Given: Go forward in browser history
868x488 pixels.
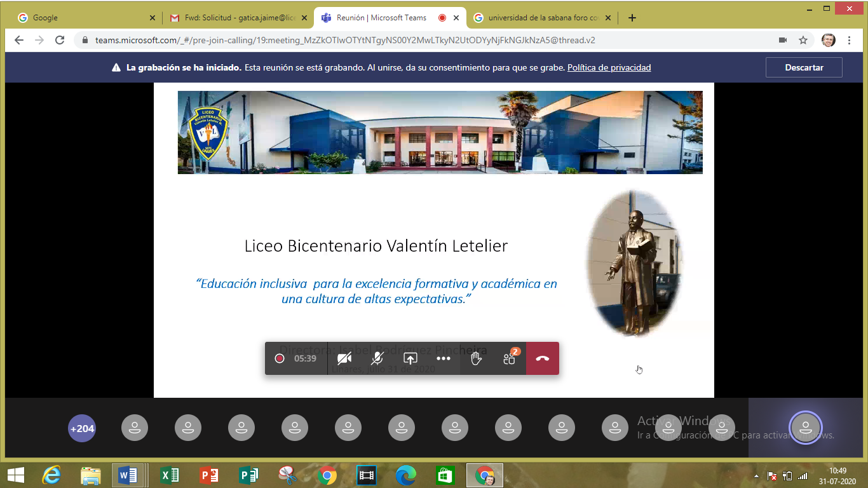Looking at the screenshot, I should pos(39,40).
